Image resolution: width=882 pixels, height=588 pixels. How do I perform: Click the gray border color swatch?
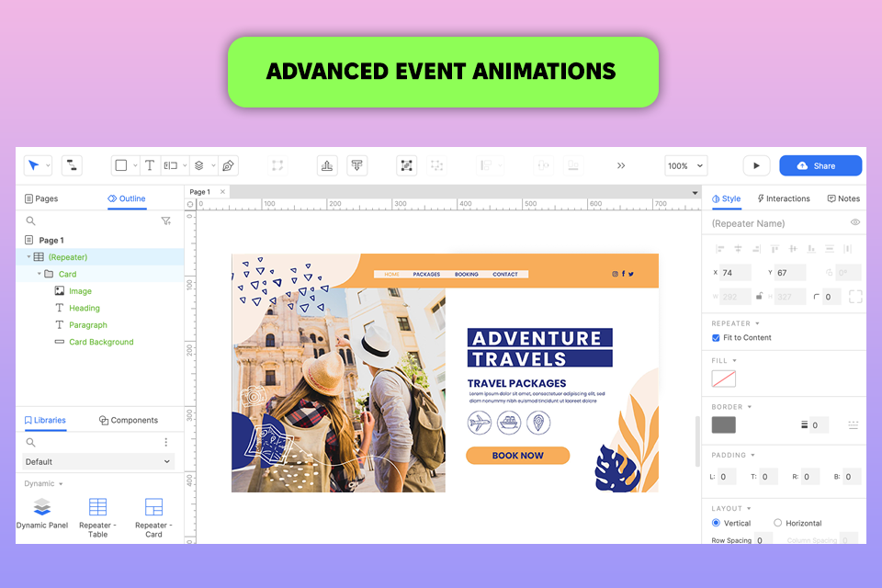[723, 424]
